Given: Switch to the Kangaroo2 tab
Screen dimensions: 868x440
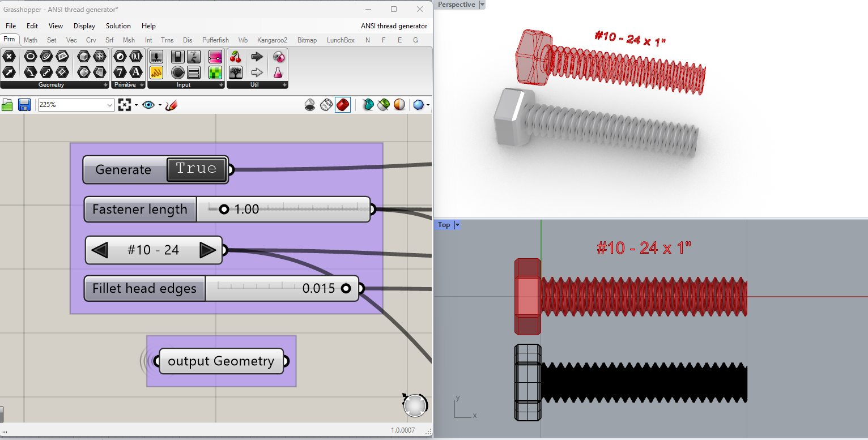Looking at the screenshot, I should tap(272, 40).
